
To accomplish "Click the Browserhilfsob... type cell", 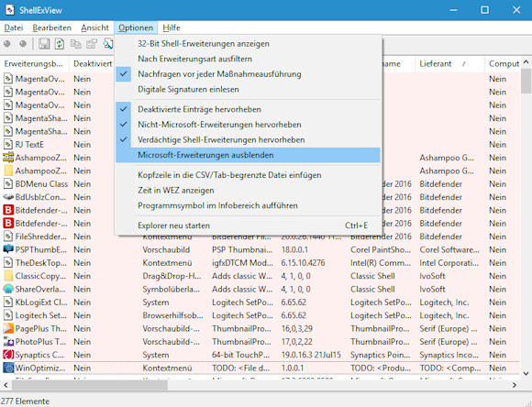I will tap(173, 315).
